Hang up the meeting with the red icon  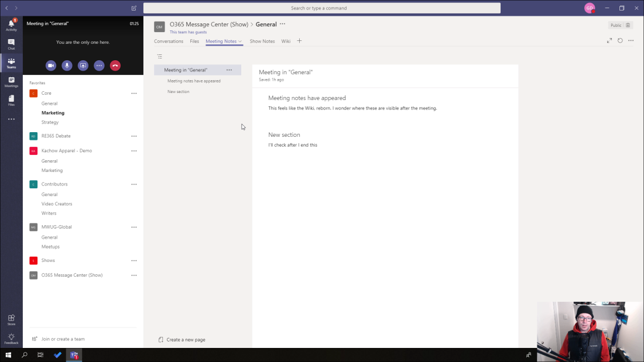pos(115,65)
